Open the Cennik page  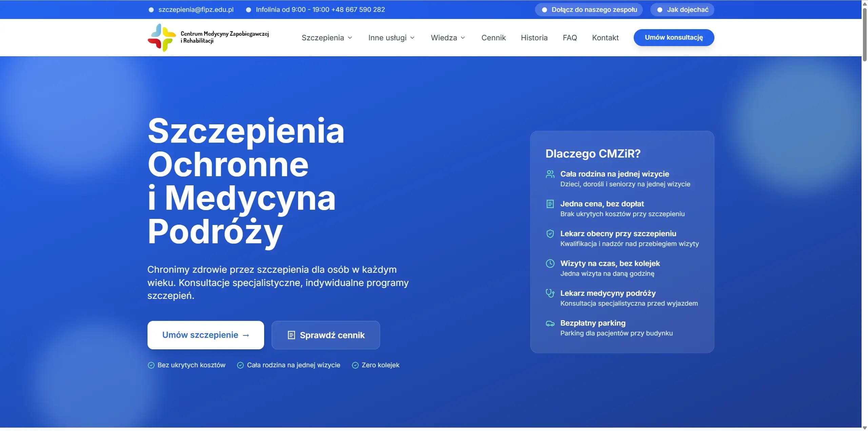[x=493, y=38]
